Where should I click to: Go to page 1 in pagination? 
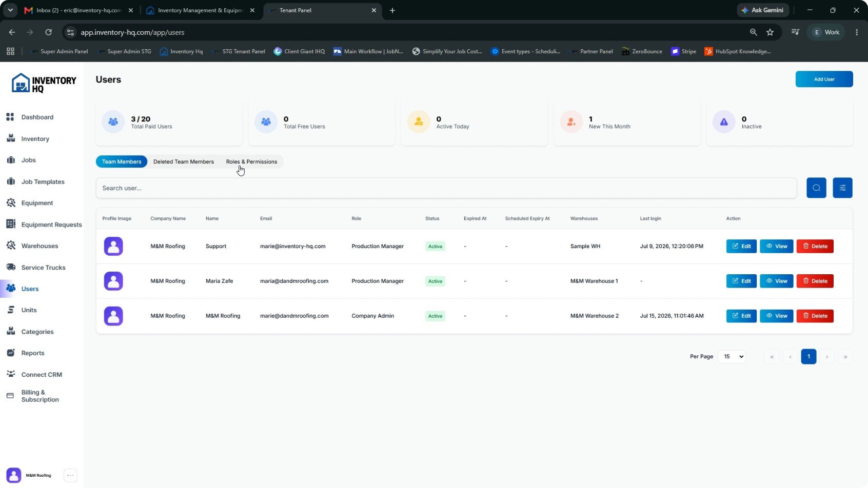[x=808, y=356]
